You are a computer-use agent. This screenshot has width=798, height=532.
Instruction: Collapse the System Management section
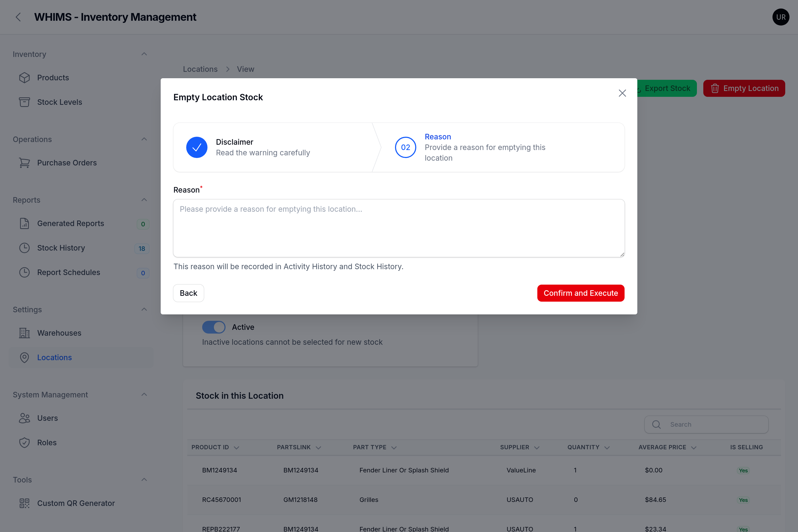click(x=144, y=394)
